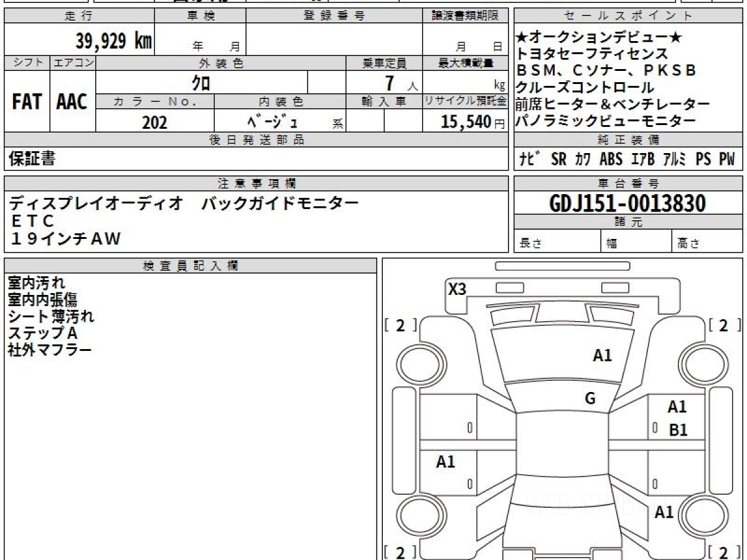The height and width of the screenshot is (560, 747).
Task: Click the 登録番号 header cell
Action: click(x=334, y=16)
